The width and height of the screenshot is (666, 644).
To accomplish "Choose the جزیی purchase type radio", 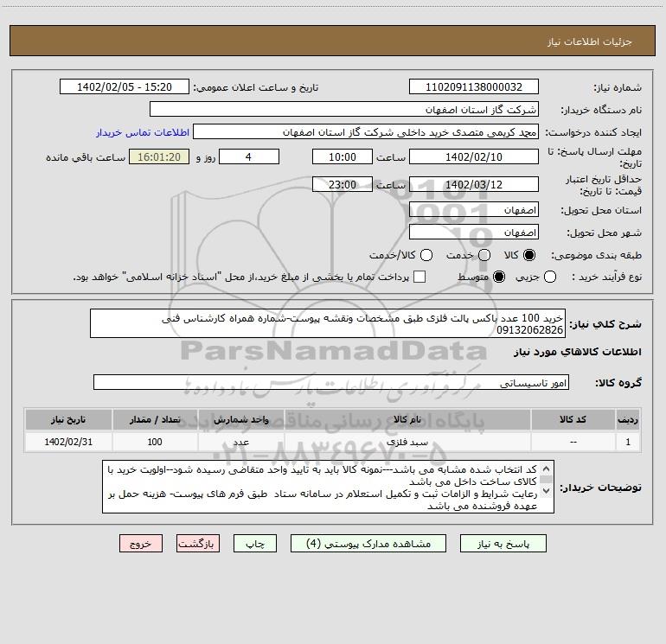I will point(550,277).
